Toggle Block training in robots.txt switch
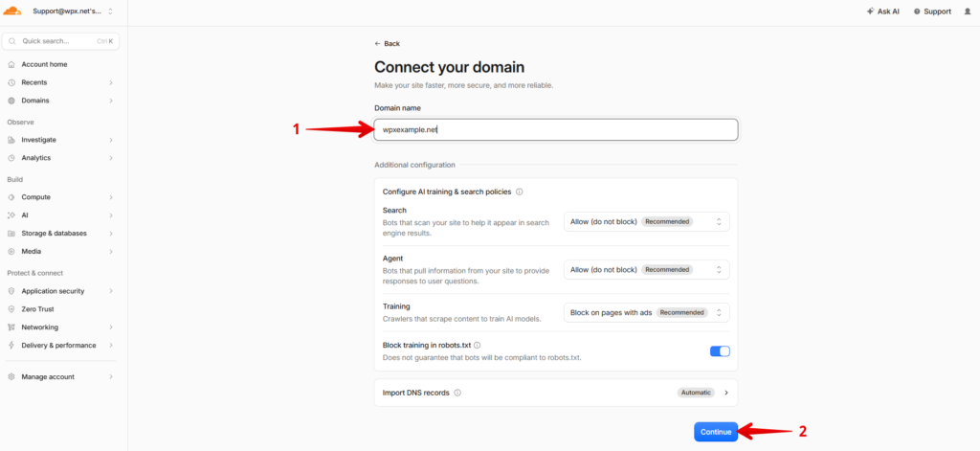Image resolution: width=980 pixels, height=451 pixels. 720,351
